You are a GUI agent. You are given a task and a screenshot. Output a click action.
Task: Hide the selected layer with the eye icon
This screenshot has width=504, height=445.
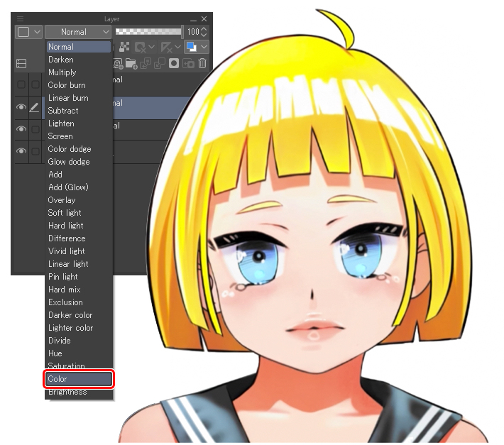point(21,107)
